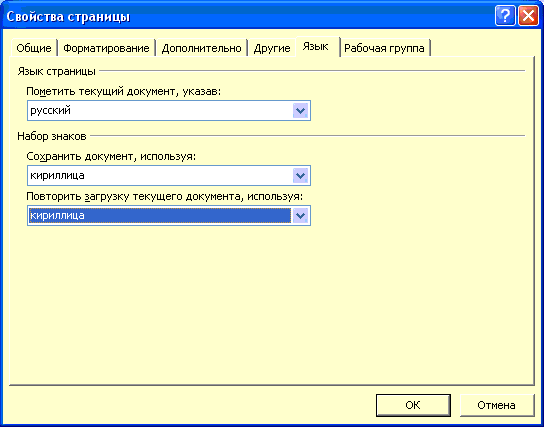
Task: Expand the Сохранить документ charset dropdown arrow
Action: 300,176
